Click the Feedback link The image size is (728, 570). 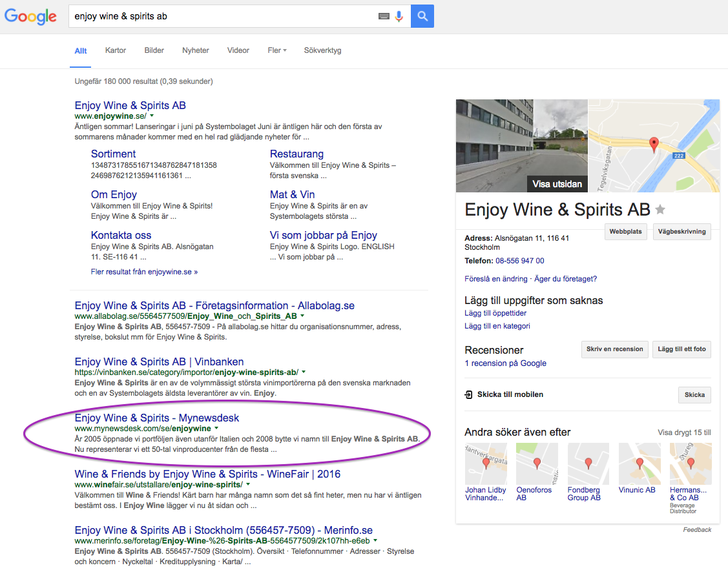click(697, 529)
